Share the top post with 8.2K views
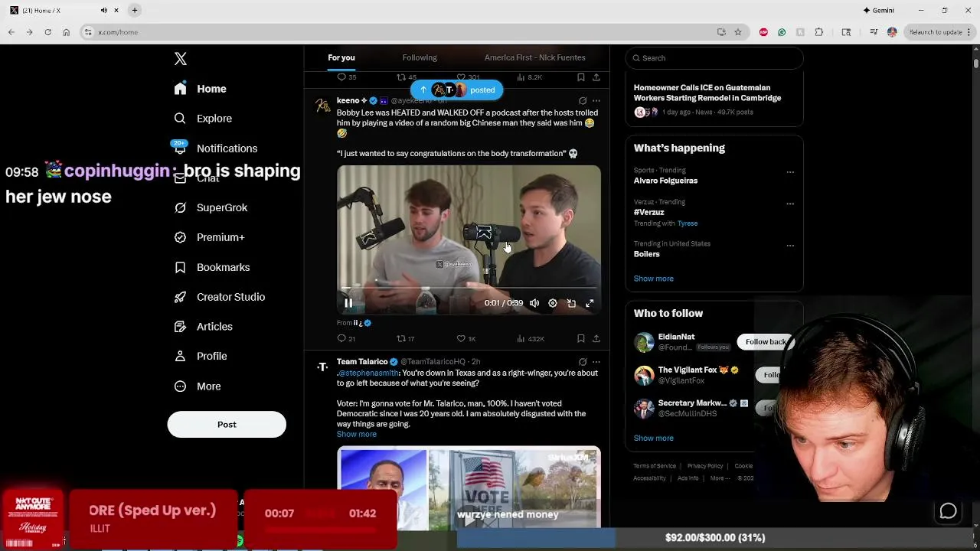Screen dimensions: 980x551 (x=596, y=77)
